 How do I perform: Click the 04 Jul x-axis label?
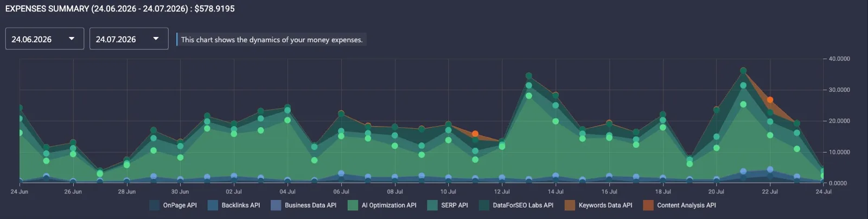[288, 192]
